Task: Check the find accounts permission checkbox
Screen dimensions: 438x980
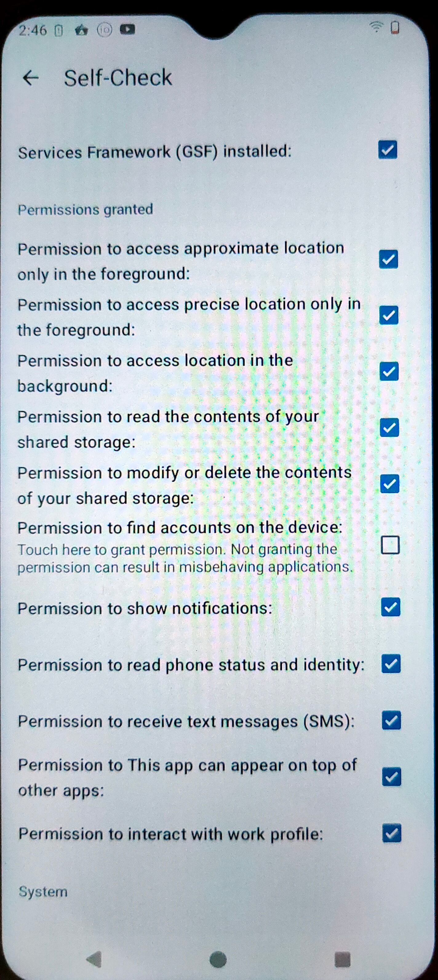Action: pyautogui.click(x=390, y=545)
